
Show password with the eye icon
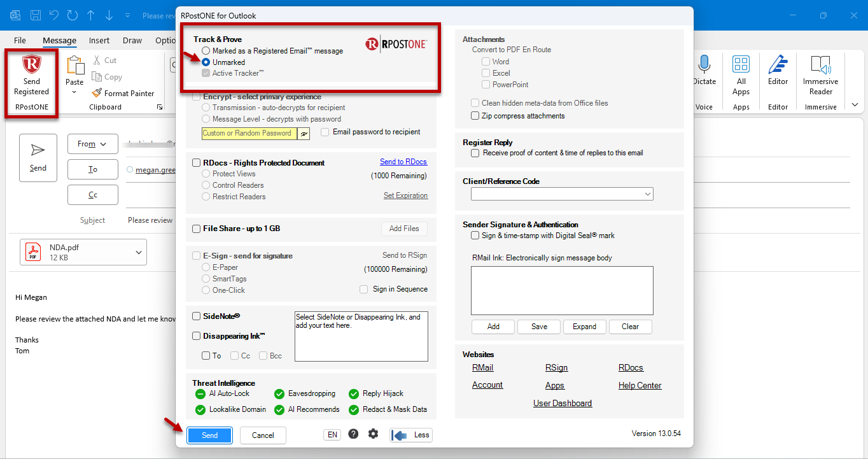click(304, 134)
